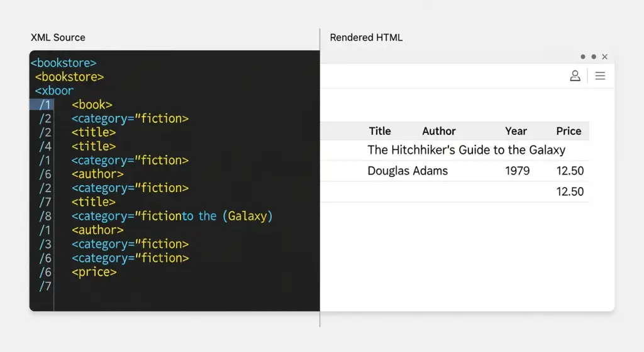Image resolution: width=644 pixels, height=352 pixels.
Task: Select the 1979 year cell
Action: tap(517, 171)
